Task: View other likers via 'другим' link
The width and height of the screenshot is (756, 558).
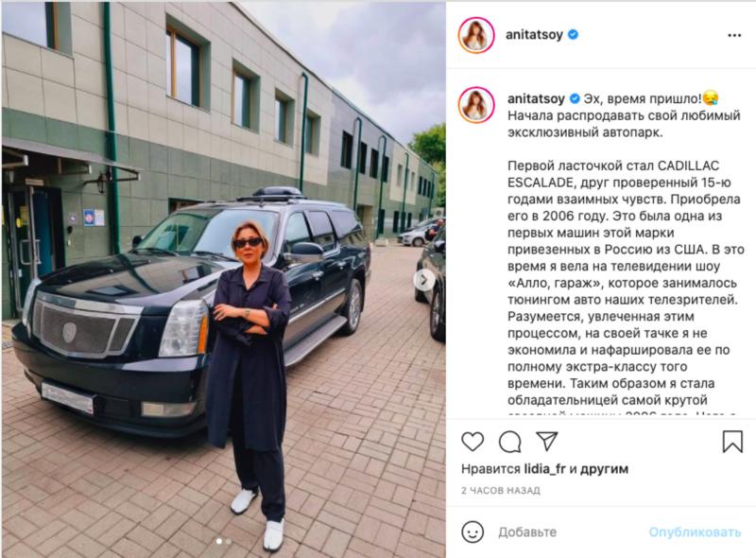Action: pyautogui.click(x=604, y=469)
